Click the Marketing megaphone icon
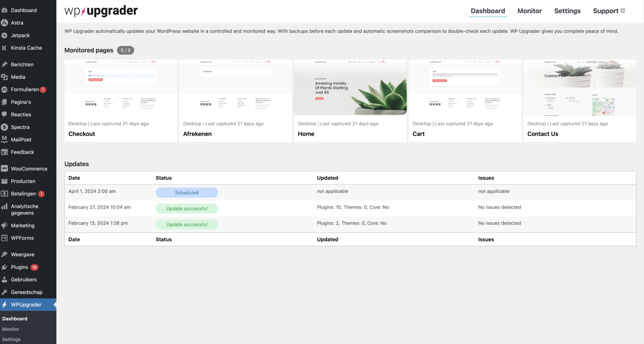This screenshot has width=644, height=344. 5,226
